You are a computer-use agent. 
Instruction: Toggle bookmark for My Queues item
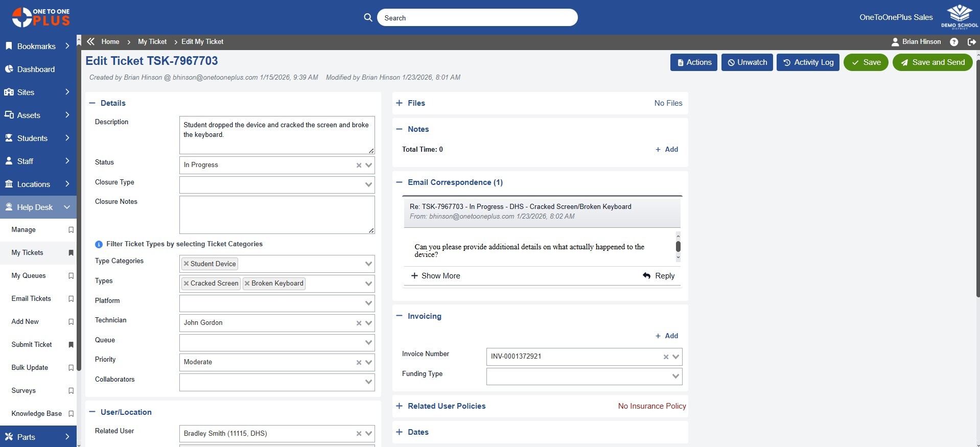point(71,276)
